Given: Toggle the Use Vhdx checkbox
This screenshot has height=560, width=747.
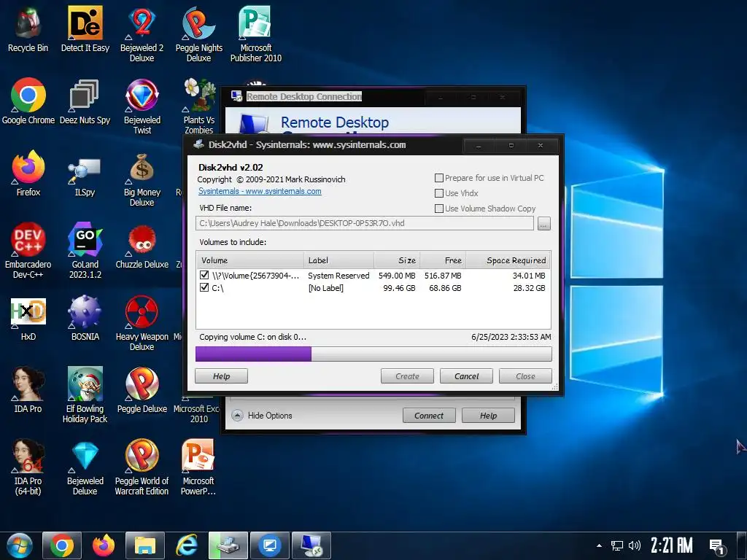Looking at the screenshot, I should 439,193.
